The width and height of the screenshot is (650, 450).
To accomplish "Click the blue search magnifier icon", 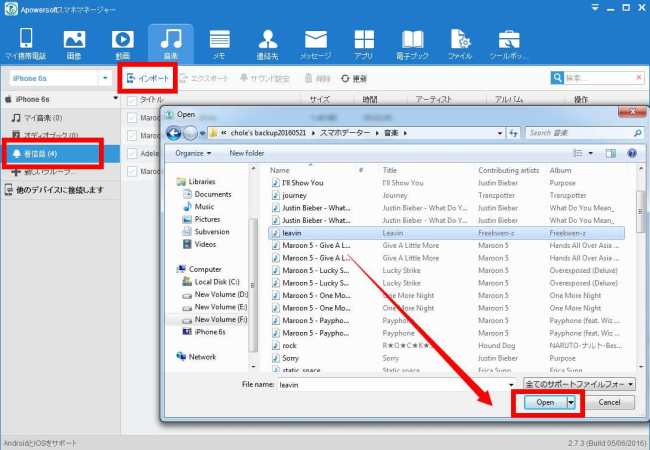I will (557, 77).
